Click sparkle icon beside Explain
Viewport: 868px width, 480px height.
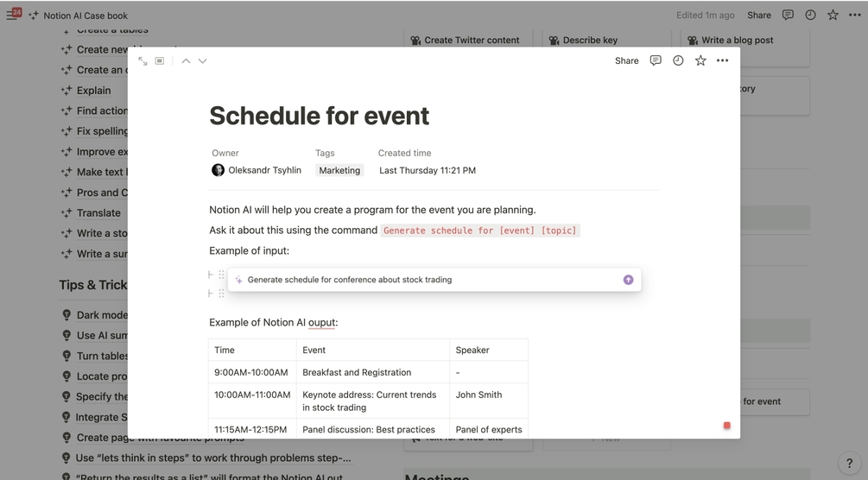tap(67, 91)
